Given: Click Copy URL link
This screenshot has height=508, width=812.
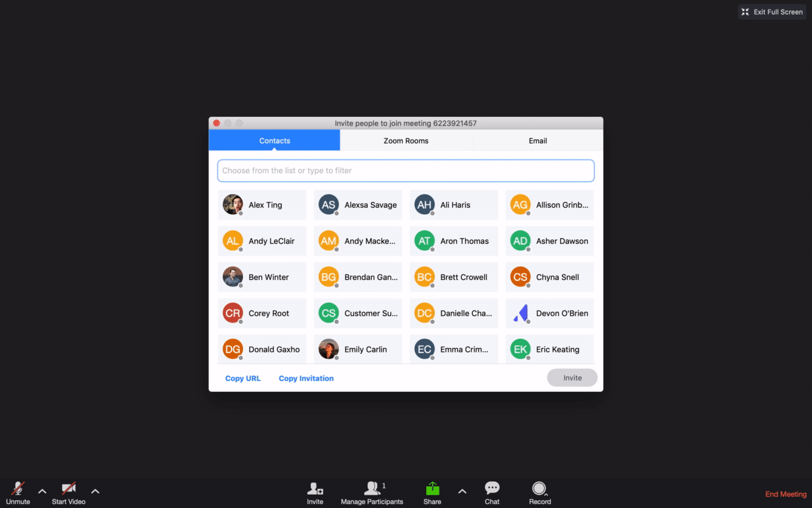Looking at the screenshot, I should [243, 378].
